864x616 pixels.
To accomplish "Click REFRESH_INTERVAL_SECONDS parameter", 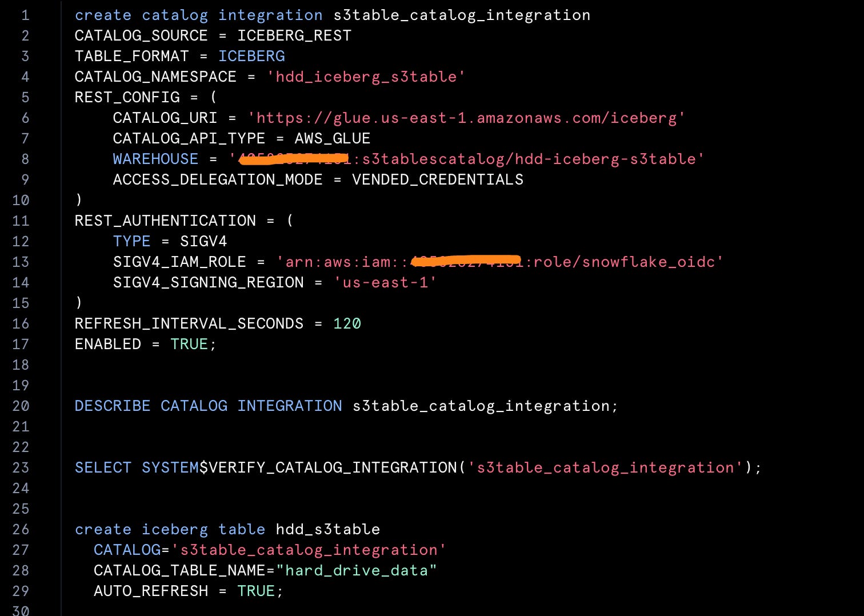I will coord(189,324).
